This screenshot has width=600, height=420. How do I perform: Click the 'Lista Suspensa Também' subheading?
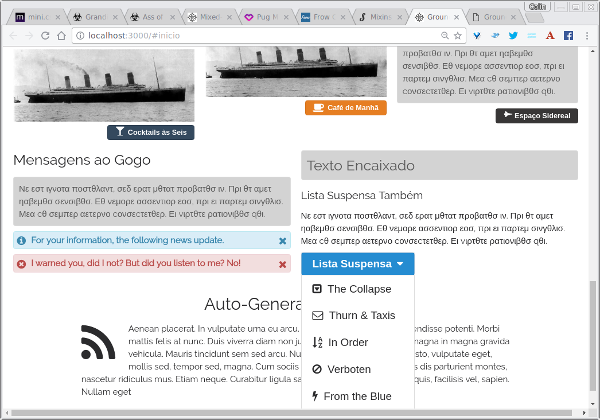coord(362,195)
